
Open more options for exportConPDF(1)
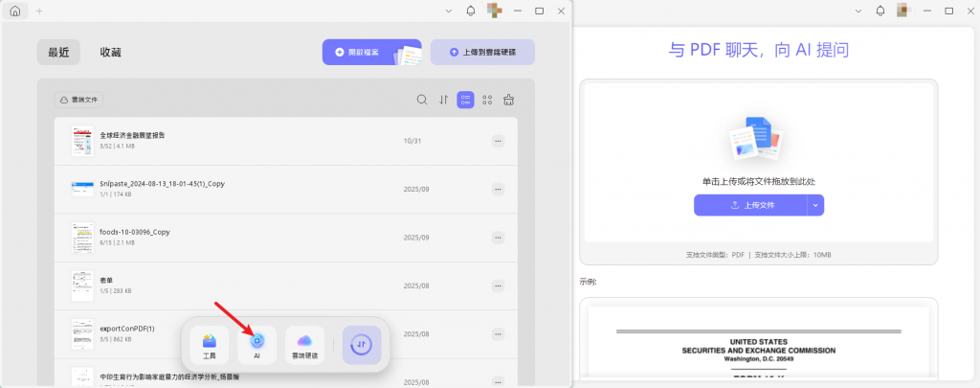point(498,333)
